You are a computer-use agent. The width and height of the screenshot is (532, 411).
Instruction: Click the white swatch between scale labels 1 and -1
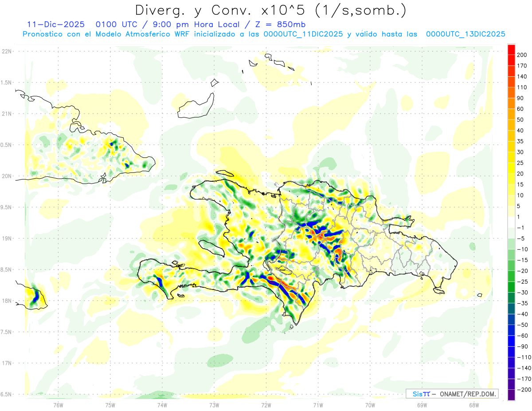(x=511, y=222)
